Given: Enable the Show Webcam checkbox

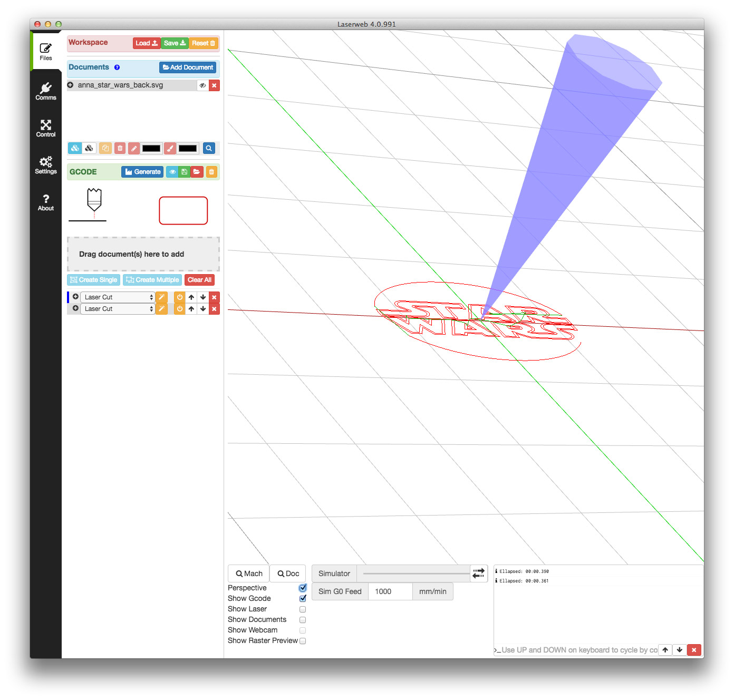Looking at the screenshot, I should coord(303,630).
